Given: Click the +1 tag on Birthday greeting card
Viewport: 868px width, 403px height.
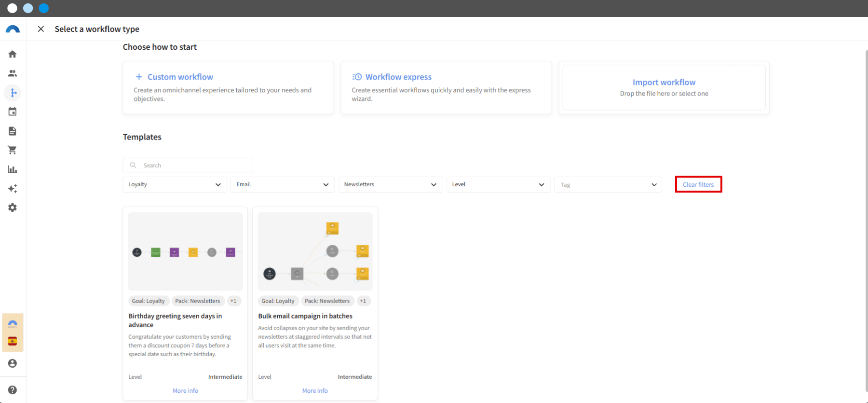Looking at the screenshot, I should pyautogui.click(x=233, y=301).
